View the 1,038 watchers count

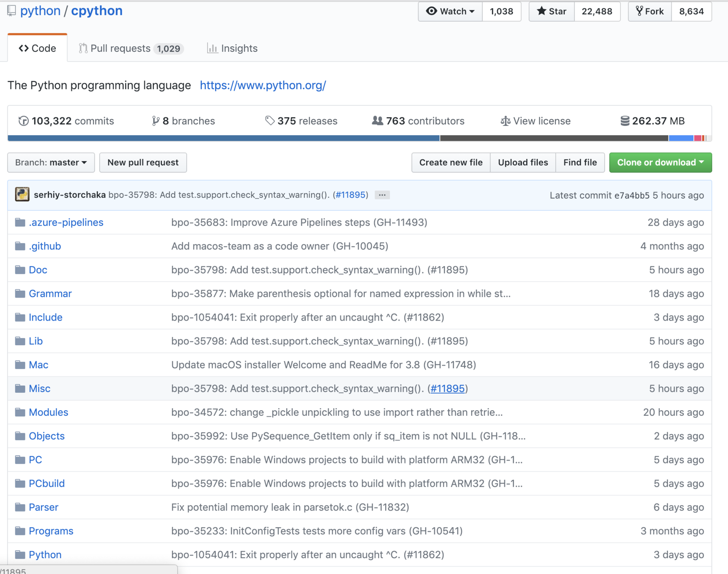tap(501, 11)
